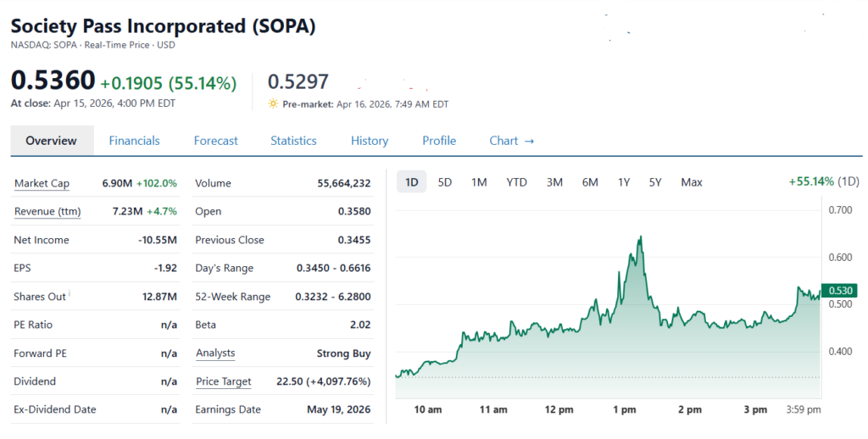
Task: Switch chart to 5D range
Action: [445, 182]
